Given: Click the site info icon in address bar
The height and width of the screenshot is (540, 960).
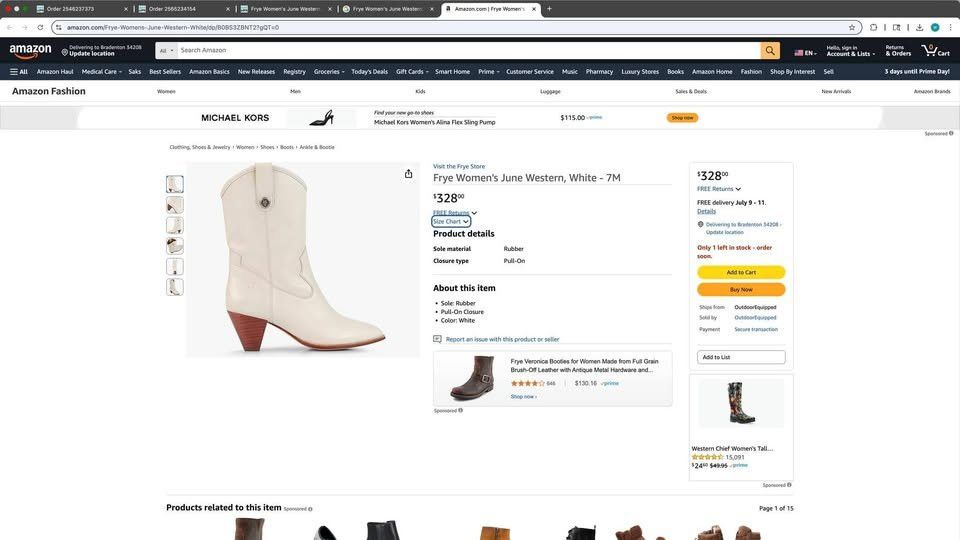Looking at the screenshot, I should 59,28.
